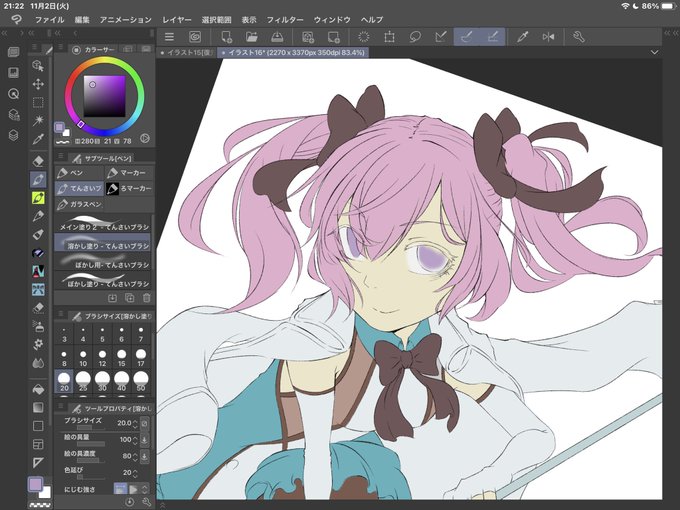Open the Brush Size palette menu
This screenshot has width=680, height=510.
[61, 314]
